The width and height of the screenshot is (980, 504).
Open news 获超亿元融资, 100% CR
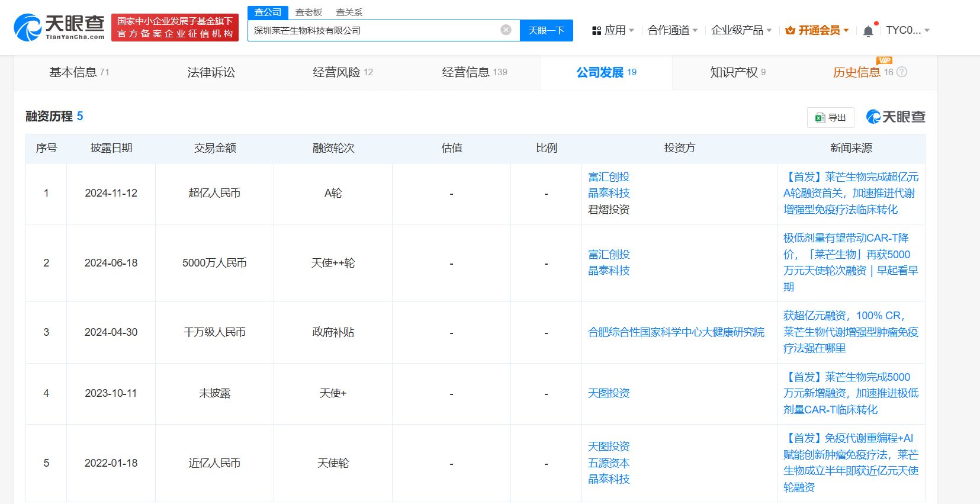click(x=851, y=332)
